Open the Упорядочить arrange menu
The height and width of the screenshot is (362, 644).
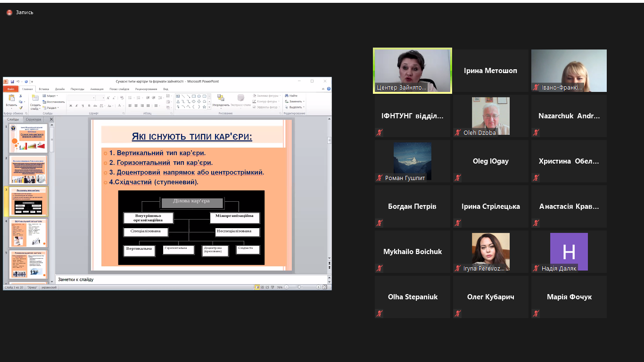coord(221,100)
